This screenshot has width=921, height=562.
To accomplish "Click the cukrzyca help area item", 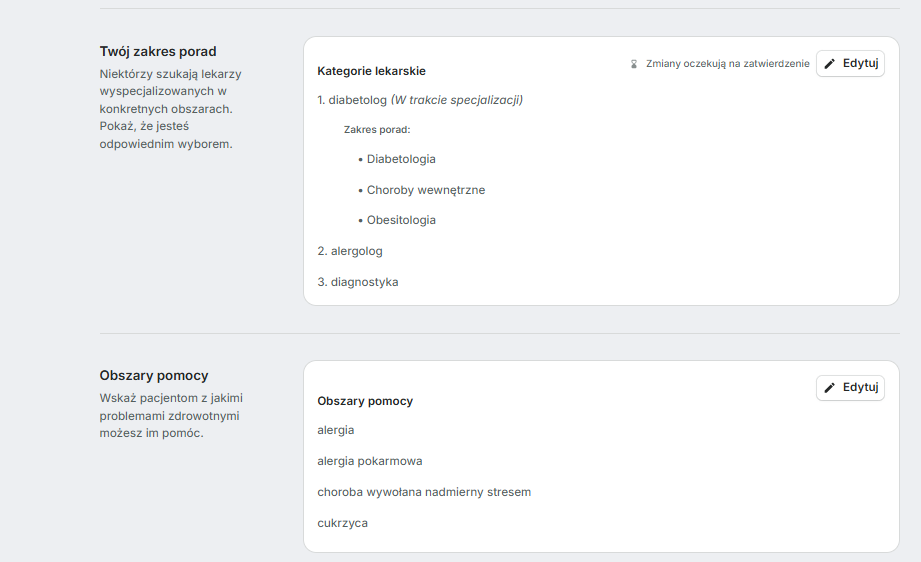I will point(342,523).
